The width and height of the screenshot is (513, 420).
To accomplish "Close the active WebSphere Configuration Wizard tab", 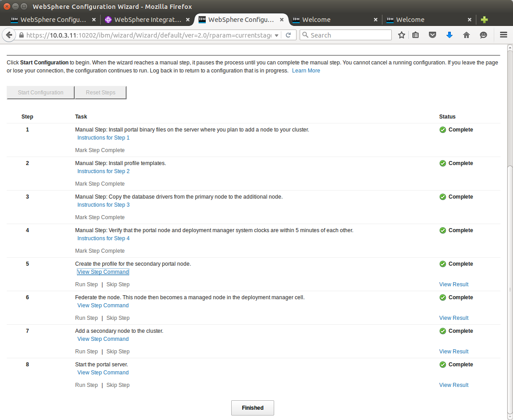I will (x=282, y=20).
